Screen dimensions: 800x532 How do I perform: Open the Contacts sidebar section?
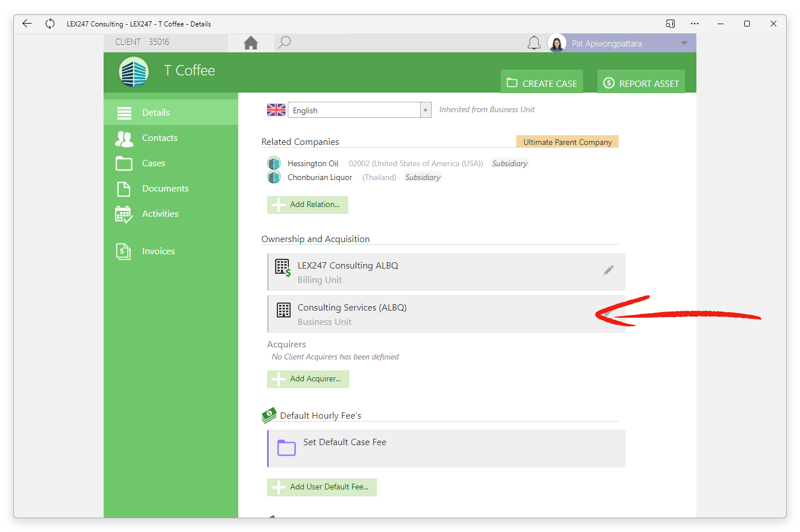171,137
